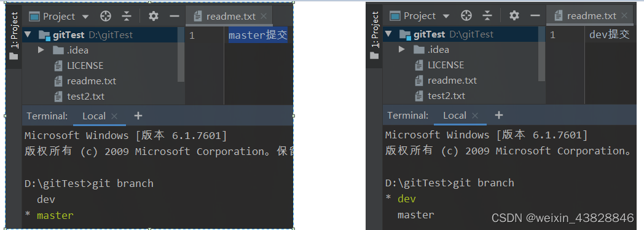Viewport: 644px width, 230px height.
Task: Toggle 1: Project side tab, right window
Action: (x=375, y=35)
